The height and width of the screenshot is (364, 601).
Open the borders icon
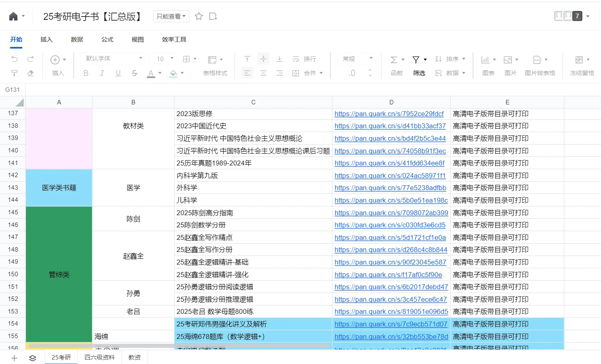[186, 59]
